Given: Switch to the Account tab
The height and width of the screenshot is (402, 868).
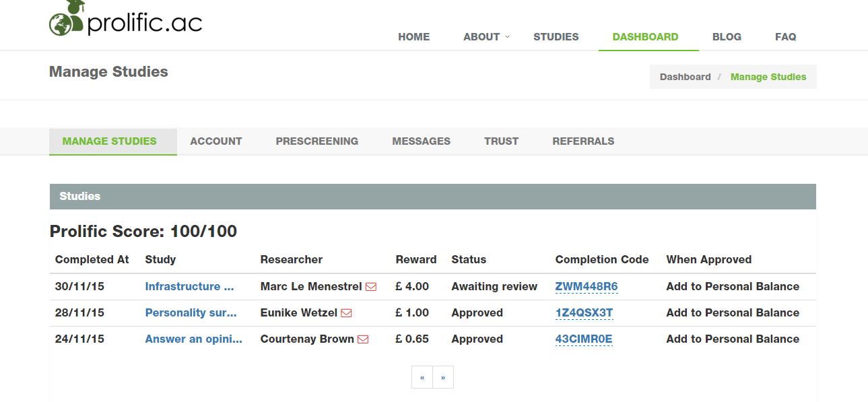Looking at the screenshot, I should (x=215, y=141).
